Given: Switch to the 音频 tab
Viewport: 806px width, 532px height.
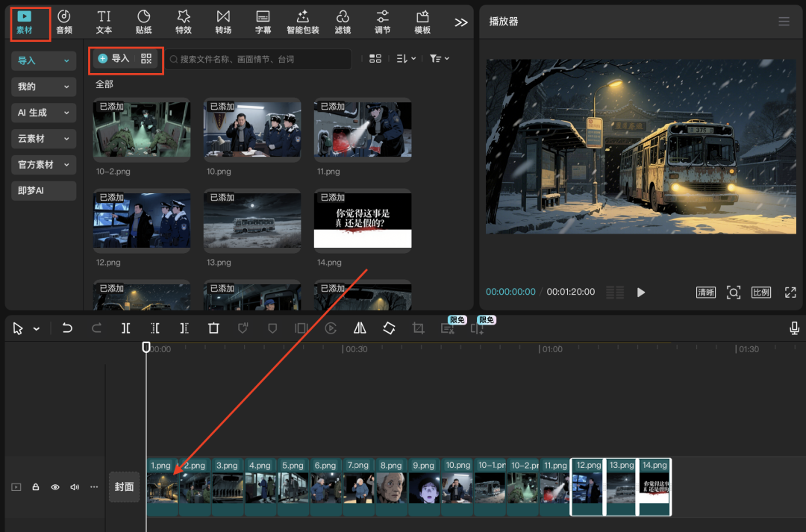Looking at the screenshot, I should (64, 22).
